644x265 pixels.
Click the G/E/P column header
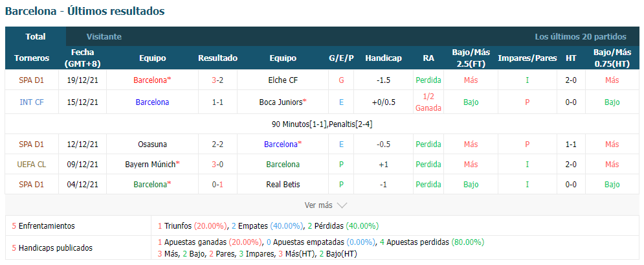coord(341,58)
